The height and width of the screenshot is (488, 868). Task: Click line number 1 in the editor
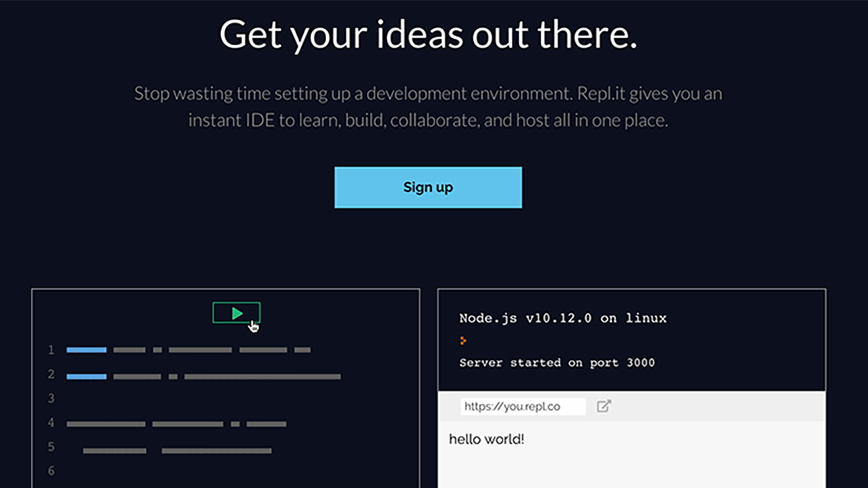tap(51, 350)
